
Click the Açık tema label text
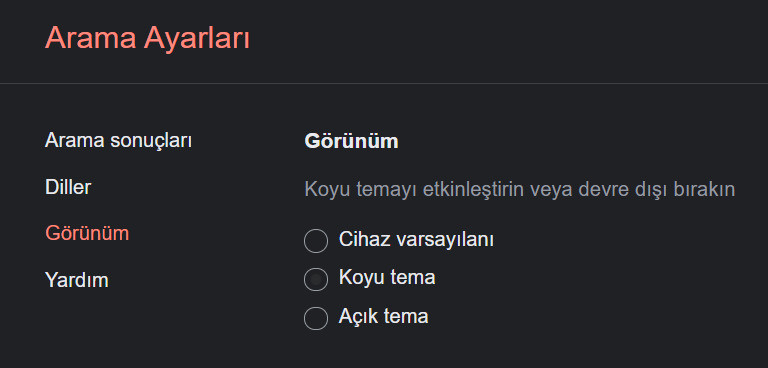pos(384,317)
